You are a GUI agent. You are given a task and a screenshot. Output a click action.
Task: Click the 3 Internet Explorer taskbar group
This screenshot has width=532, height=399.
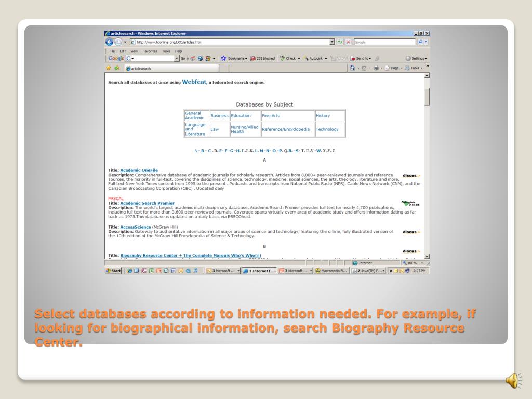click(x=260, y=271)
